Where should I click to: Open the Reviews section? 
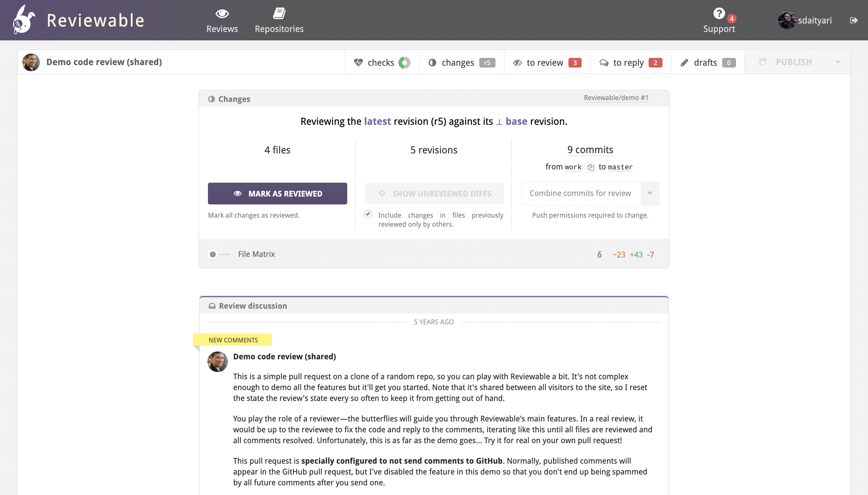coord(222,20)
